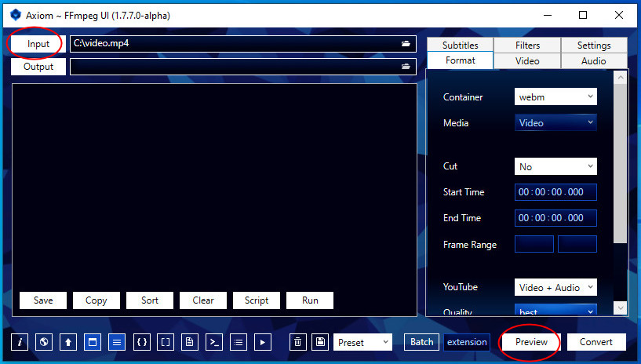Switch to the Subtitles tab
The image size is (641, 364).
click(461, 45)
